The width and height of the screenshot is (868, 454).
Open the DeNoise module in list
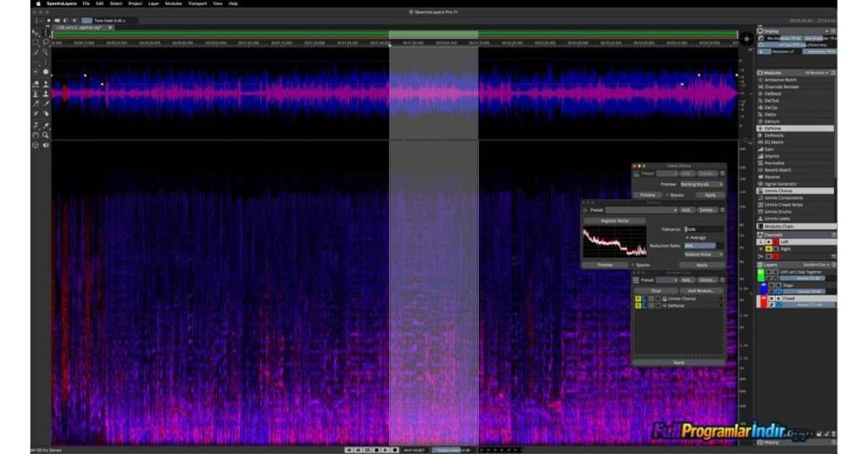point(795,128)
